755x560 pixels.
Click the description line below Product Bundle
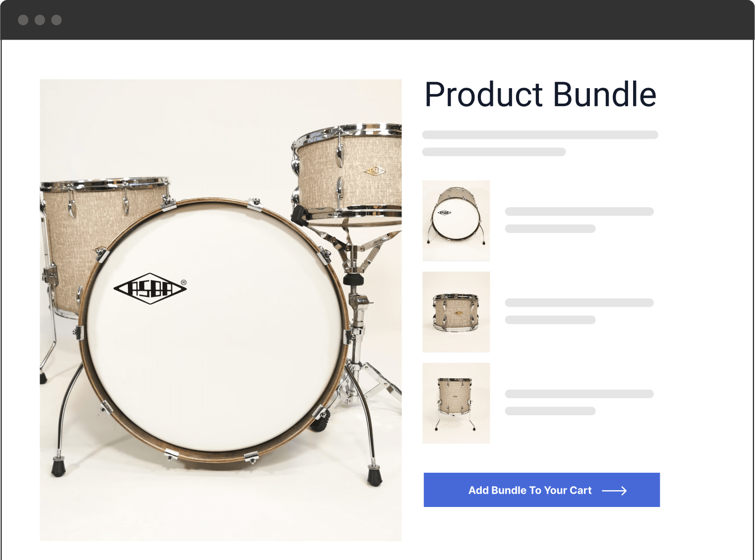(540, 135)
